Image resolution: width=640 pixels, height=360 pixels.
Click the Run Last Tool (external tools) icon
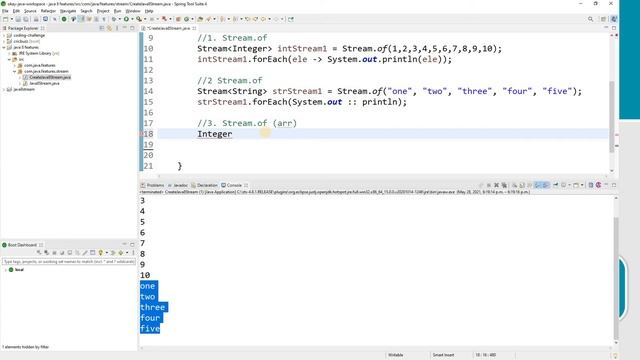pyautogui.click(x=139, y=19)
